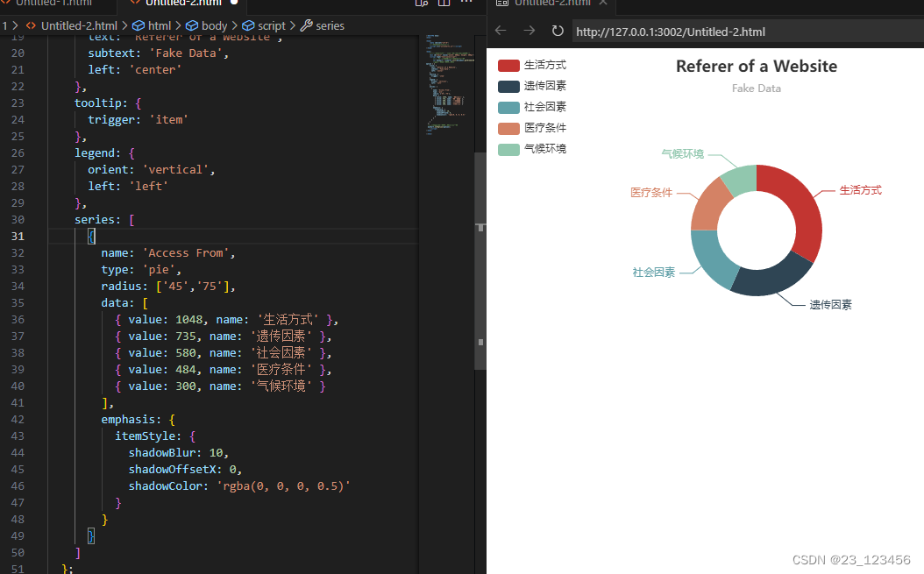The image size is (924, 574).
Task: Click the reload icon in the preview pane
Action: pyautogui.click(x=557, y=31)
